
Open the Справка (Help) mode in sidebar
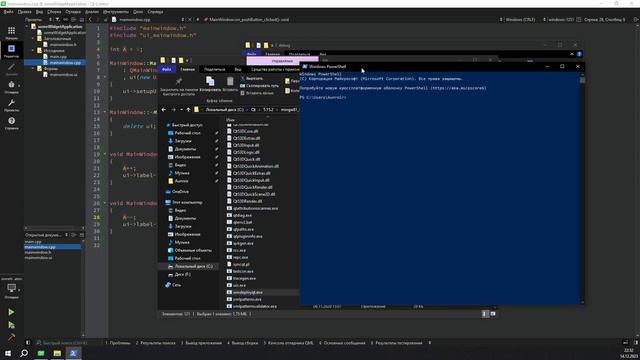click(11, 122)
